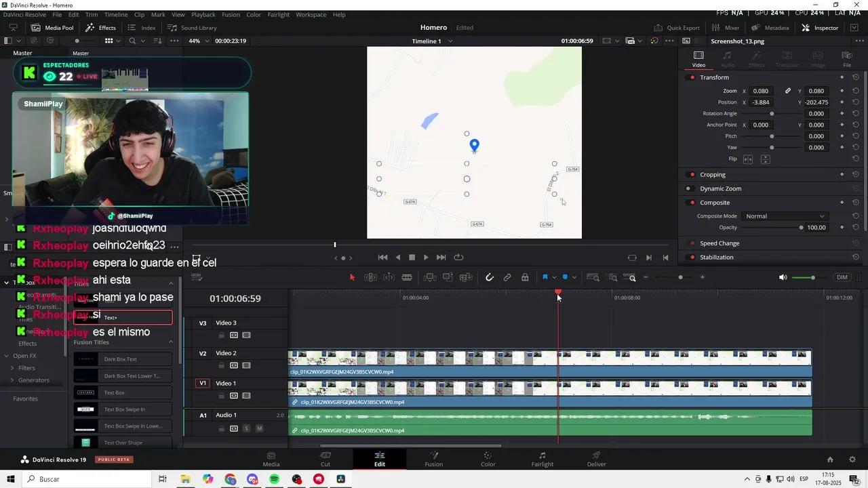Add a blue flag to clip
This screenshot has width=868, height=488.
pyautogui.click(x=545, y=277)
